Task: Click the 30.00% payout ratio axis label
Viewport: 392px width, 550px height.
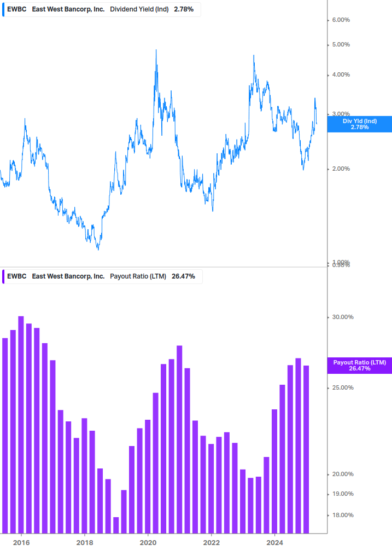Action: click(x=343, y=317)
